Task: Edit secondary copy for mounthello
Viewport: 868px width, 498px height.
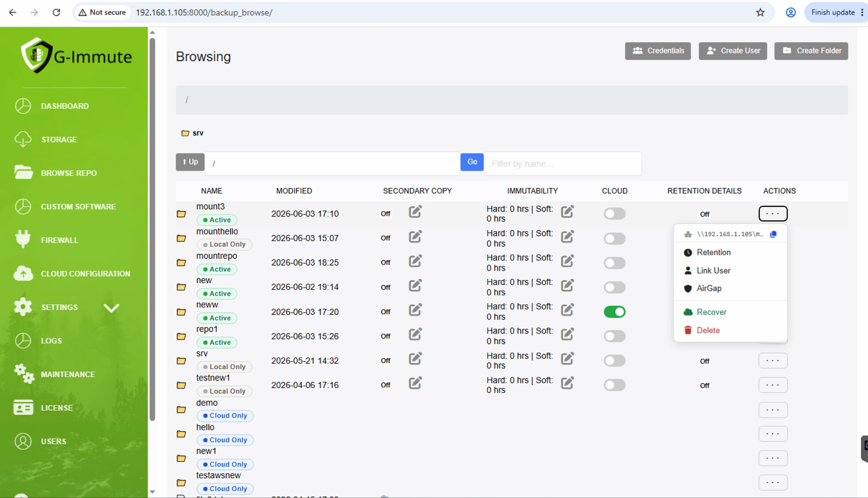Action: coord(415,236)
